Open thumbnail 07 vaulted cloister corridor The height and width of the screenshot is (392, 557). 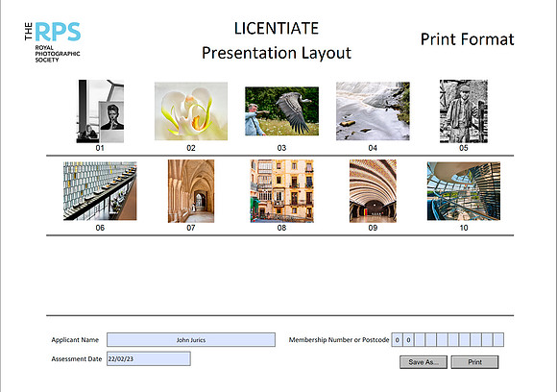tap(191, 191)
